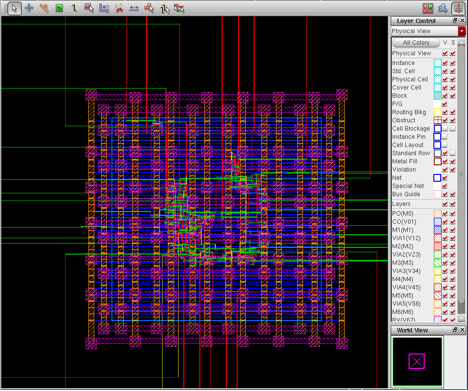468x391 pixels.
Task: Click the World View overview thumbnail
Action: pyautogui.click(x=417, y=361)
